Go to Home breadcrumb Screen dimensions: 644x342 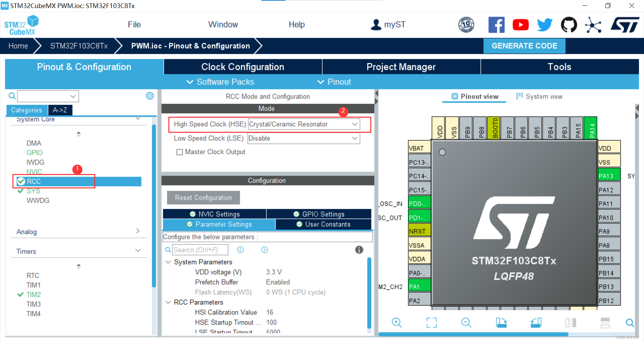coord(18,46)
